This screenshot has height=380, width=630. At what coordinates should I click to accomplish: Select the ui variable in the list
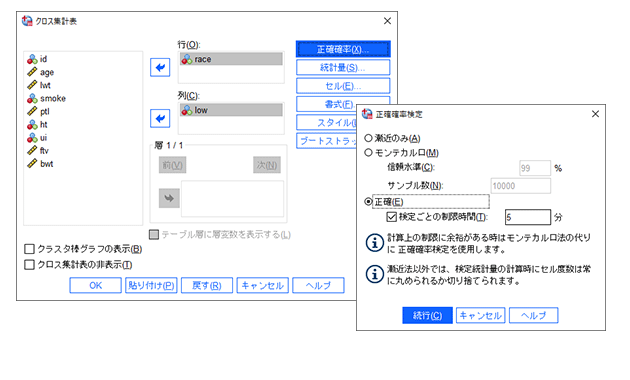tap(37, 138)
